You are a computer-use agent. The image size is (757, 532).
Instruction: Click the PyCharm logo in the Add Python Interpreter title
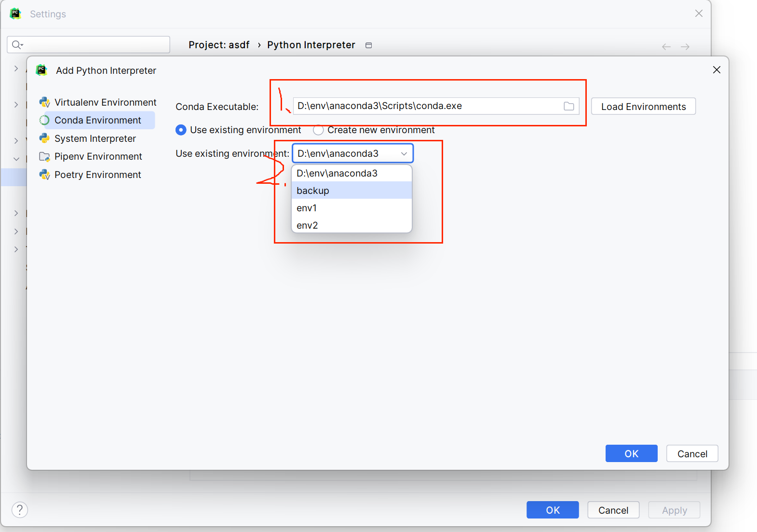pyautogui.click(x=42, y=70)
